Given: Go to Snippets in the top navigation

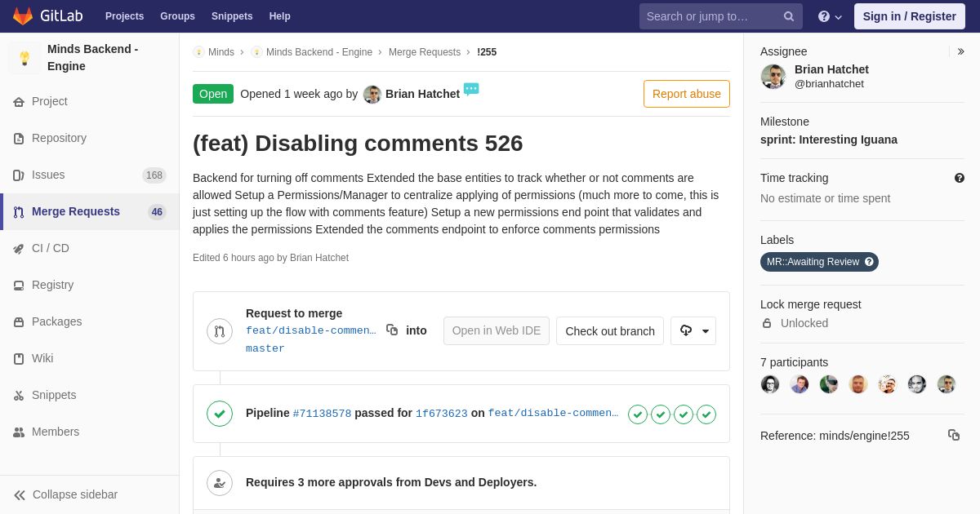Looking at the screenshot, I should coord(232,16).
